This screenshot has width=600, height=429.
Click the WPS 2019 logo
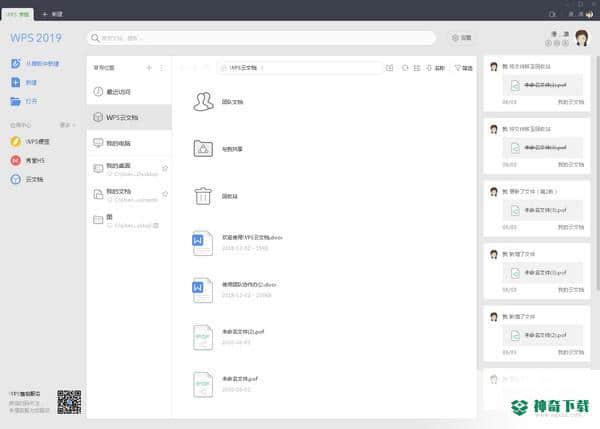point(36,38)
